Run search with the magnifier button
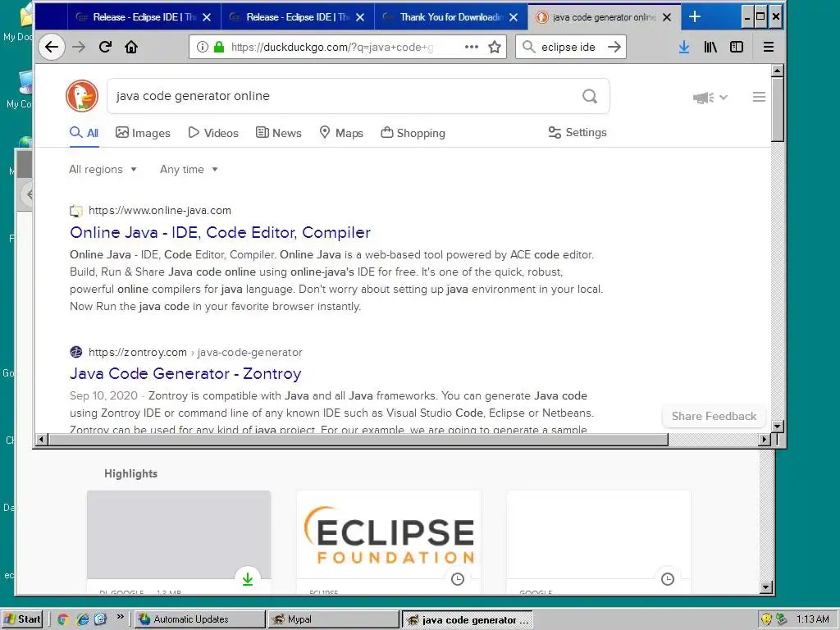The height and width of the screenshot is (630, 840). point(590,96)
